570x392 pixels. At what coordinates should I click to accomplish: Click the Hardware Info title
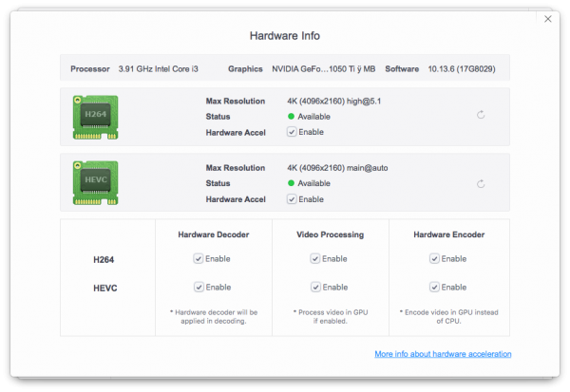pos(285,36)
